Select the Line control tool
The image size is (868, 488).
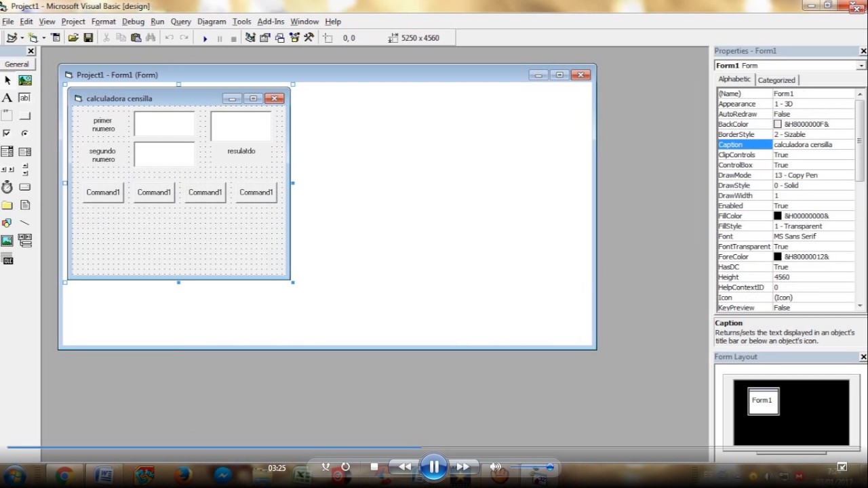point(25,222)
